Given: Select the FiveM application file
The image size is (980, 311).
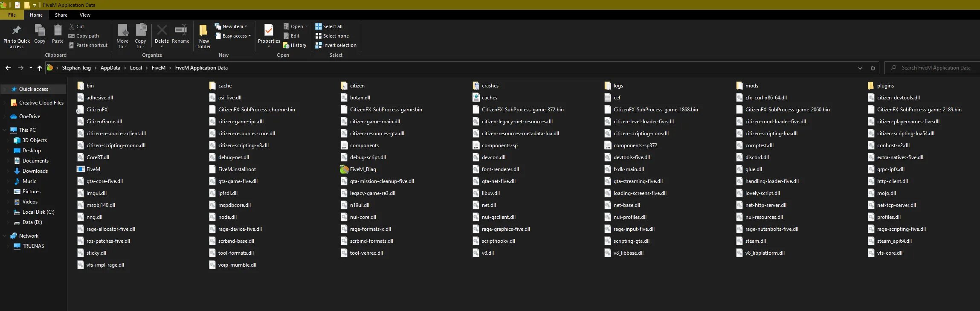Looking at the screenshot, I should [x=89, y=169].
